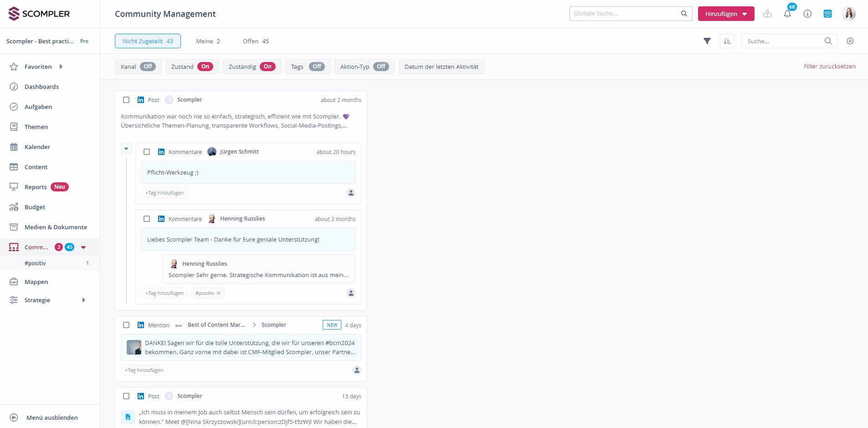This screenshot has width=868, height=428.
Task: Open the filter funnel icon
Action: coord(707,41)
